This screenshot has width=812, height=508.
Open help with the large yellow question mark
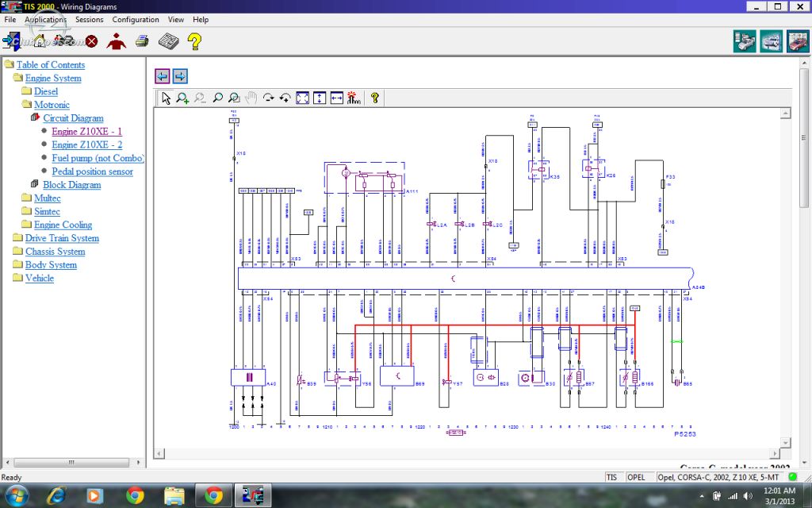point(195,41)
